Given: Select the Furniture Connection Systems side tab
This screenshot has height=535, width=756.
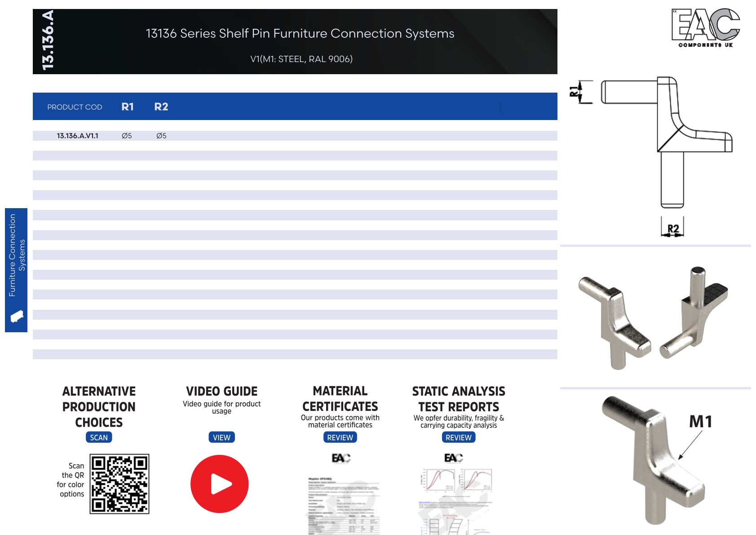Looking at the screenshot, I should click(16, 270).
